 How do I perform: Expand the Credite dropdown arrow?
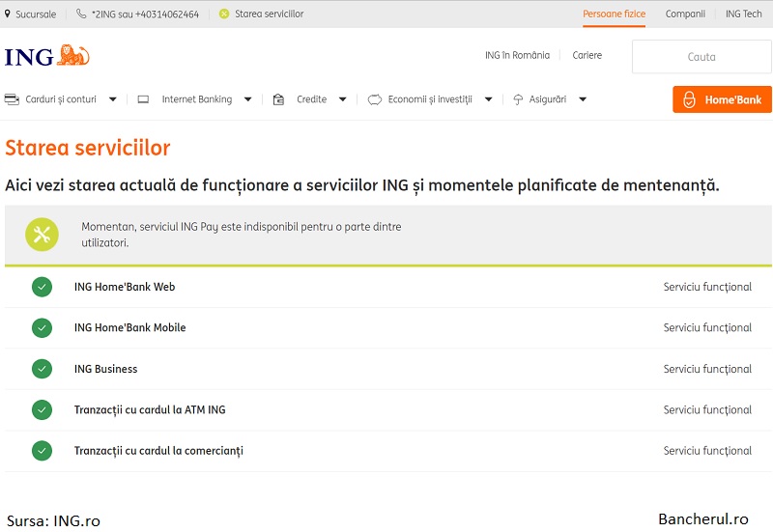342,99
